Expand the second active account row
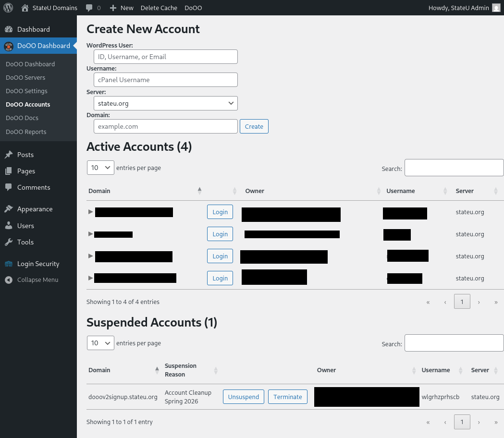The height and width of the screenshot is (438, 504). (x=91, y=234)
